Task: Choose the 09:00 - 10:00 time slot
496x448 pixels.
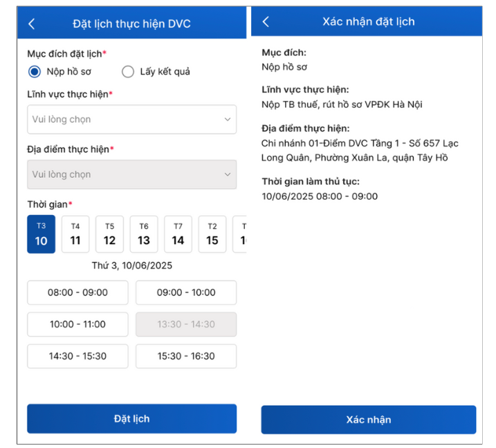Action: click(x=185, y=292)
